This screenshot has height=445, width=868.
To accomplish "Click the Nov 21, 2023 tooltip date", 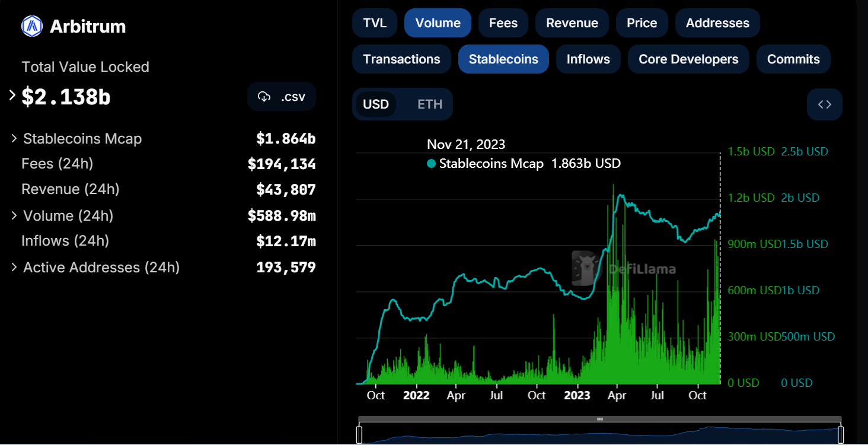I will coord(466,144).
